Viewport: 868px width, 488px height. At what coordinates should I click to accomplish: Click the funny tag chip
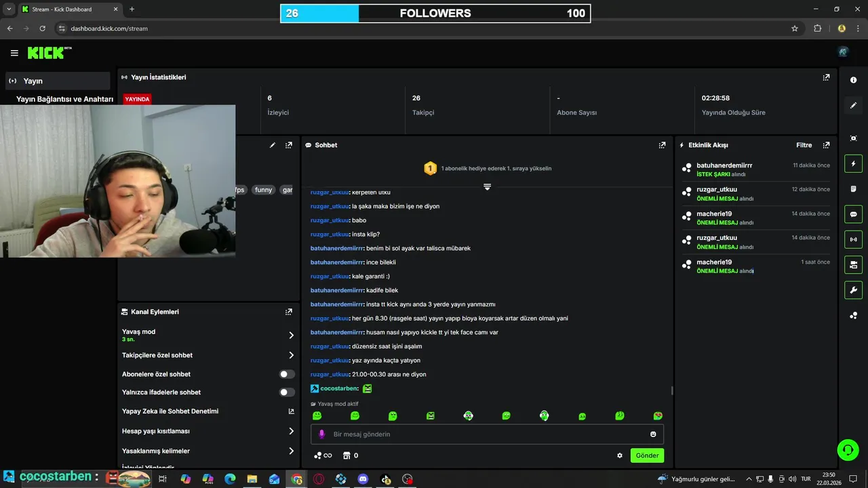click(x=263, y=190)
